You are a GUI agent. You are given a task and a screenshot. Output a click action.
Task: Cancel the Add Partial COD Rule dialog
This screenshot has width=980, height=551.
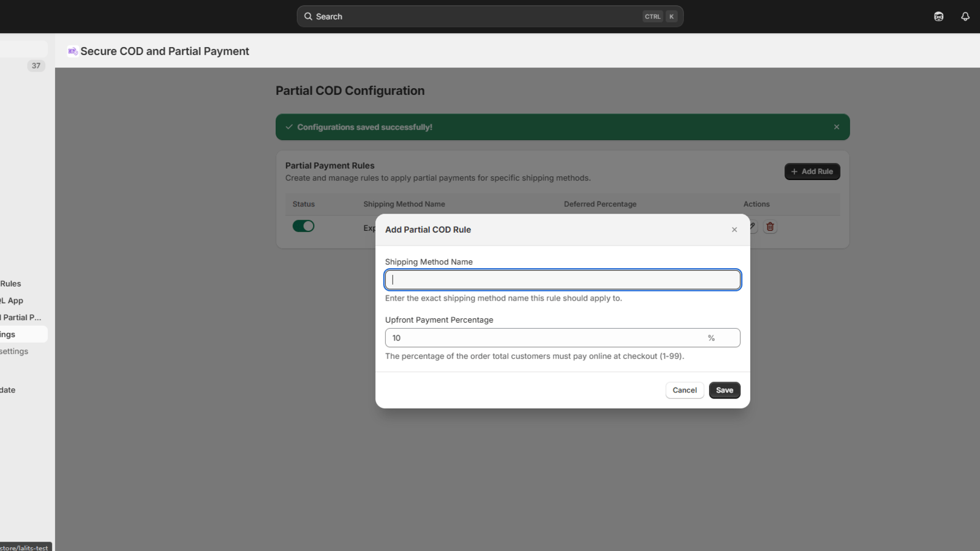pos(684,390)
